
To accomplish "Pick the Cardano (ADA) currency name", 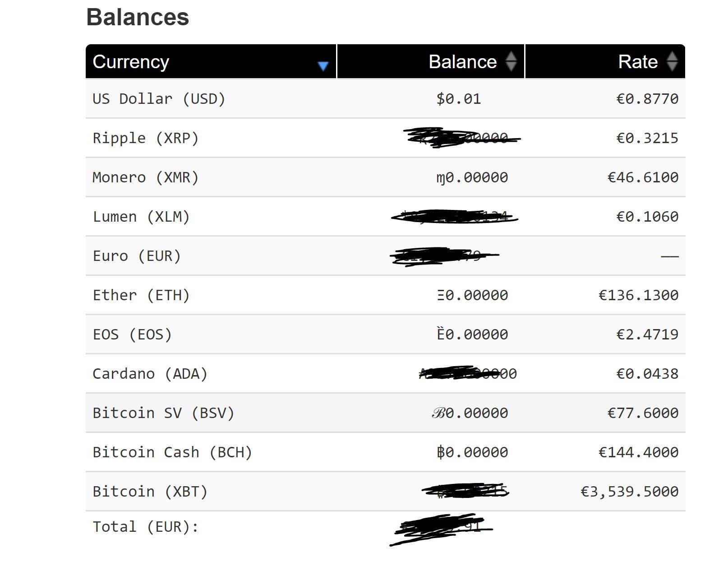I will coord(150,374).
